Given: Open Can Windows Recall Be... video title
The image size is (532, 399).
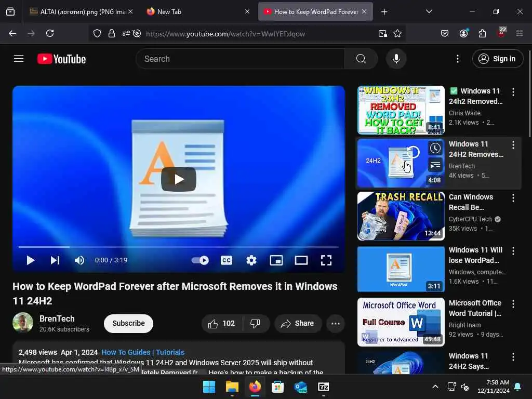Looking at the screenshot, I should tap(471, 202).
